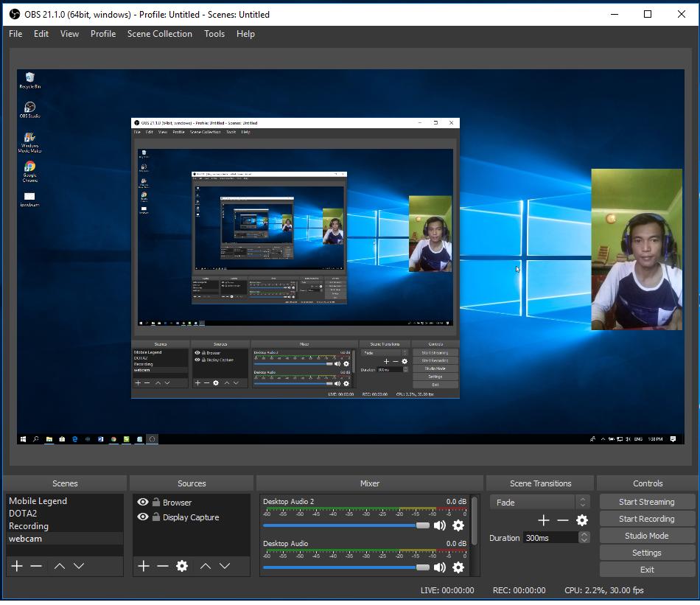Screen dimensions: 700x605
Task: Adjust the Desktop Audio 2 volume slider
Action: [x=346, y=525]
